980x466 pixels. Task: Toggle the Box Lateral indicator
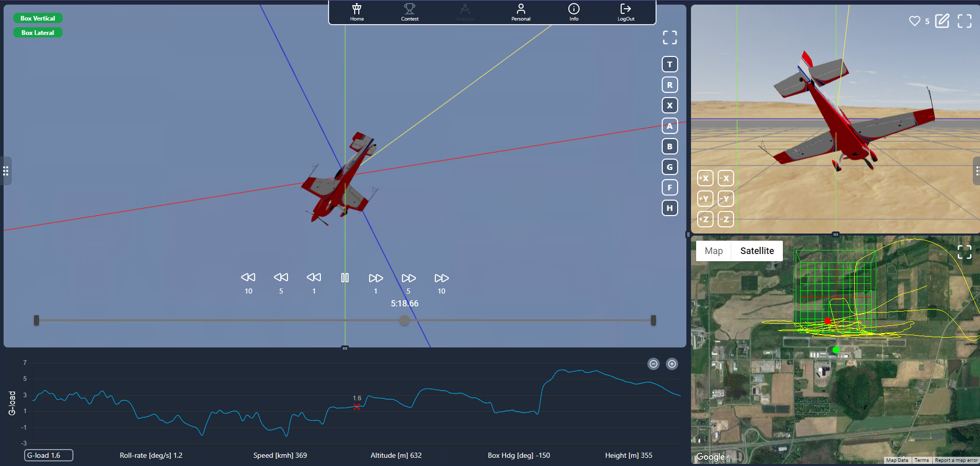(38, 32)
